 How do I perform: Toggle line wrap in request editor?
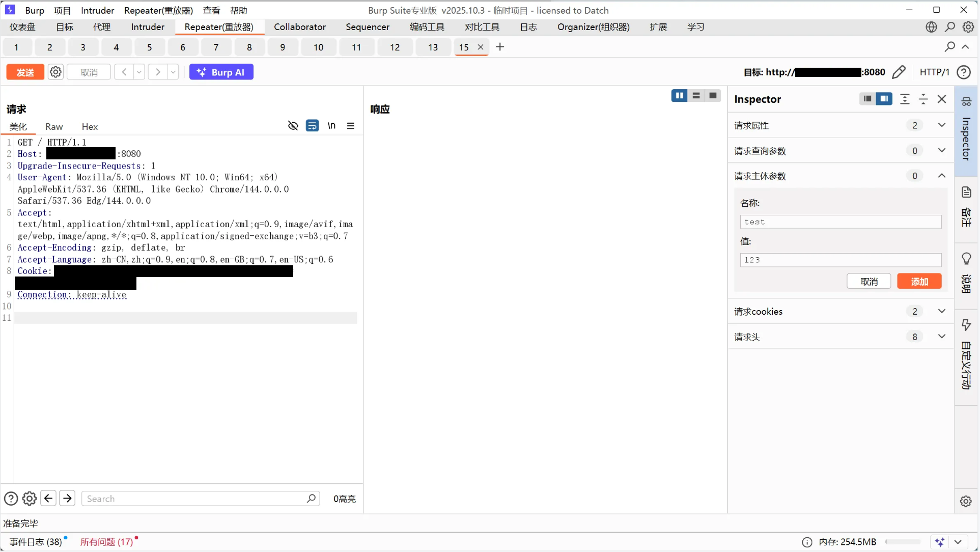pos(312,126)
